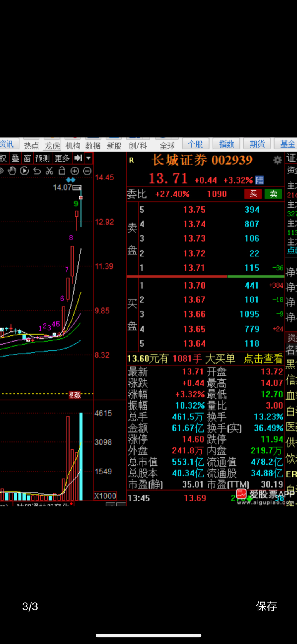
Task: Select sell level 2 price 13.72
Action: [x=194, y=253]
